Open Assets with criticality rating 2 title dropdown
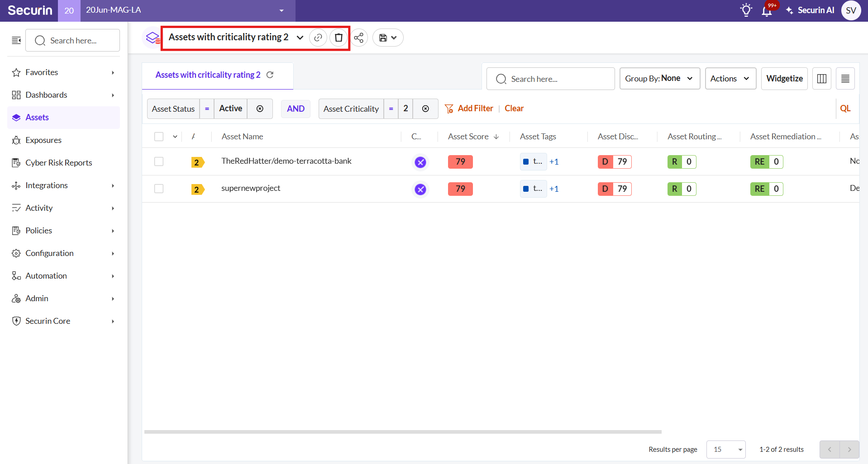This screenshot has height=464, width=868. tap(300, 38)
